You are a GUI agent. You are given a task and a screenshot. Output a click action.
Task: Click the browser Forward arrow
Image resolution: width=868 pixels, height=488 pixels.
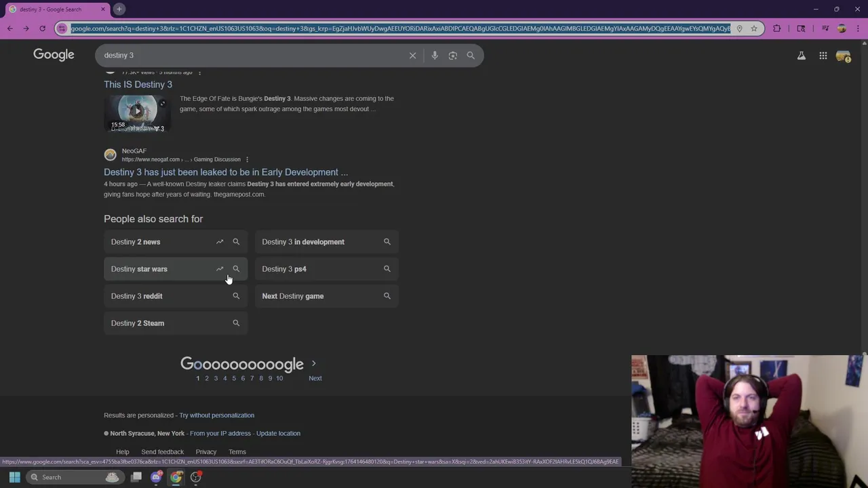26,28
